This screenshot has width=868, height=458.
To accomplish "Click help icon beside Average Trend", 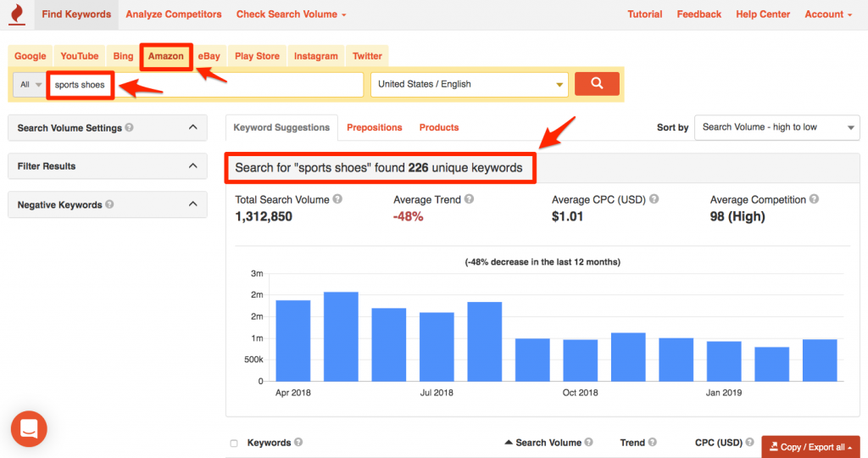I will [x=469, y=198].
